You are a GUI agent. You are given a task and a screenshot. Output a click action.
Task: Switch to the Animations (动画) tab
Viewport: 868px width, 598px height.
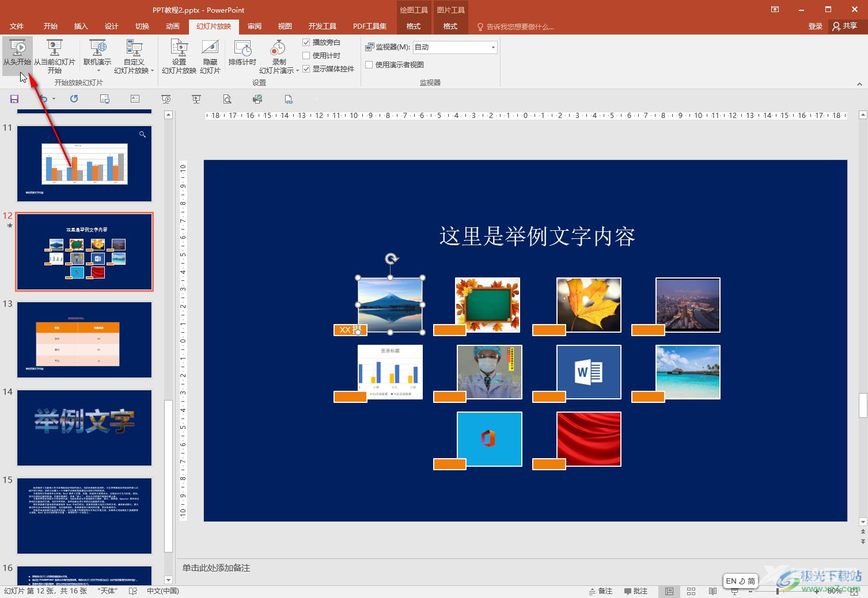point(173,26)
